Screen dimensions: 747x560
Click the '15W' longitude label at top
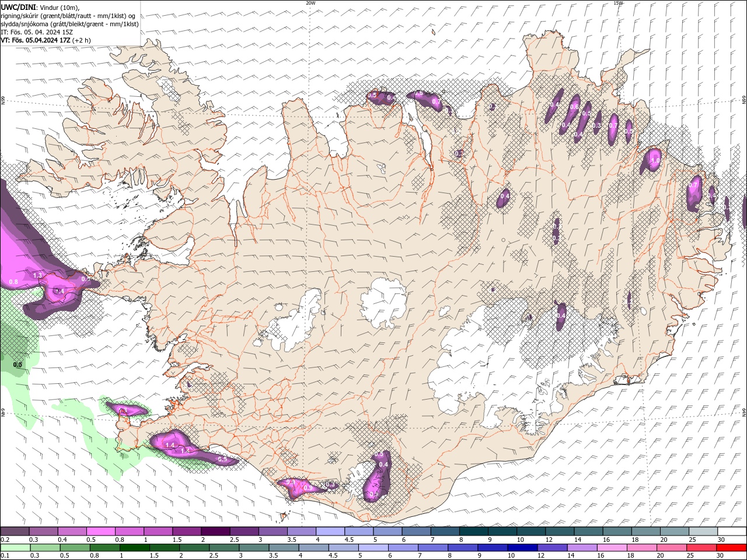(x=618, y=3)
